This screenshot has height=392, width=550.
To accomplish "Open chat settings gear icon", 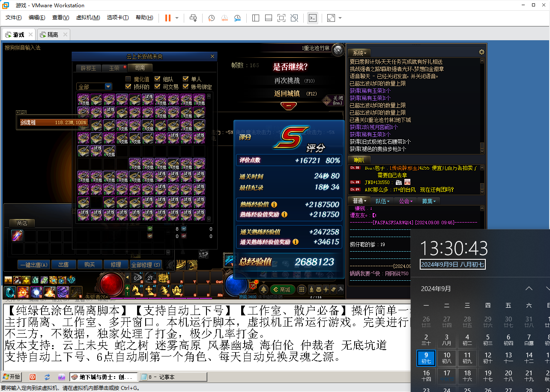I will coord(481,52).
